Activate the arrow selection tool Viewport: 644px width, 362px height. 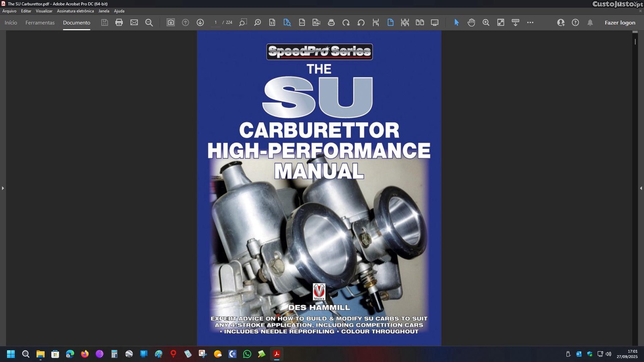456,22
